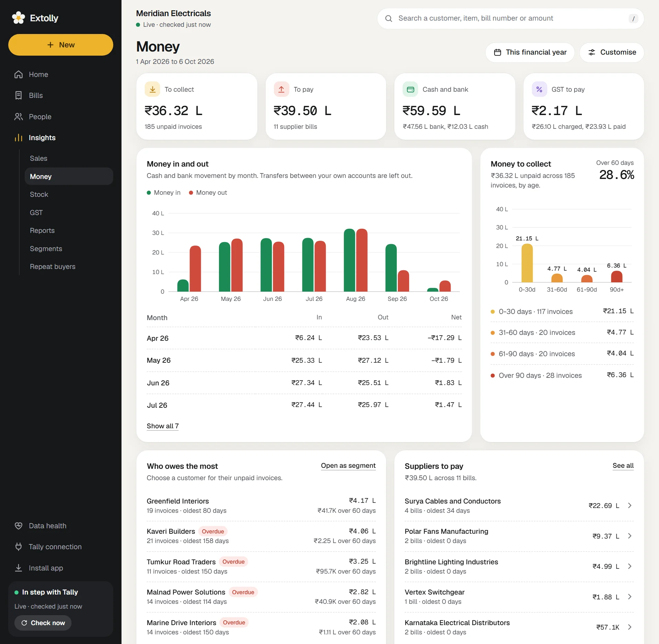The height and width of the screenshot is (644, 659).
Task: Click the To pay upload arrow icon
Action: [x=281, y=89]
